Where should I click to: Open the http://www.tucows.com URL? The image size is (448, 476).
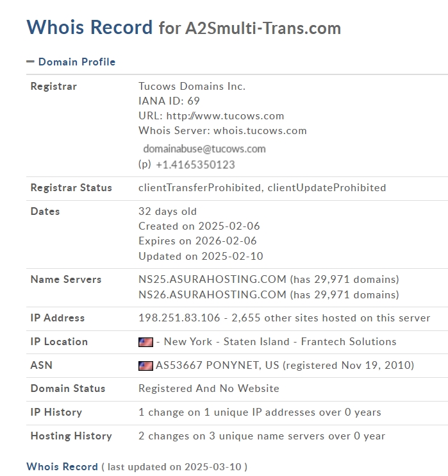225,116
